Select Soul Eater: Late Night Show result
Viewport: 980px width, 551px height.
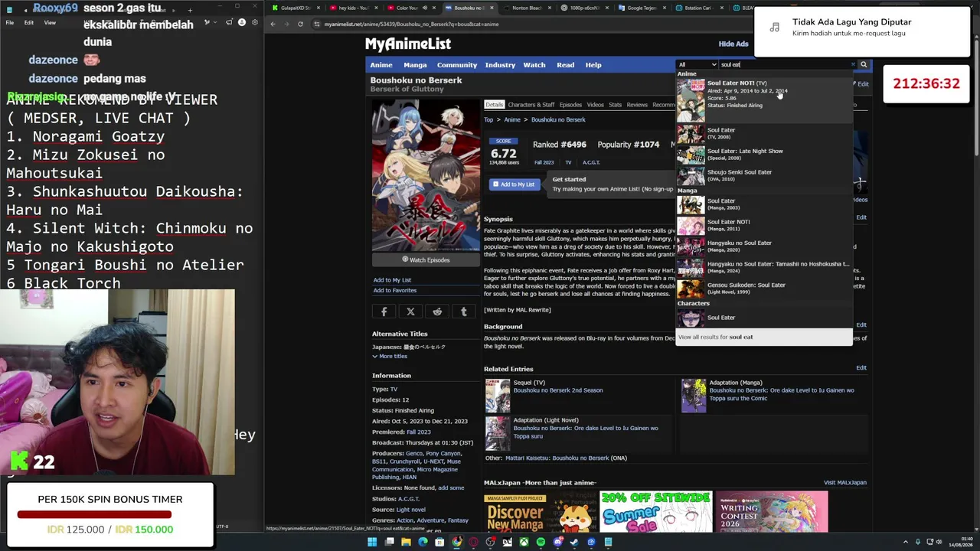click(x=764, y=155)
